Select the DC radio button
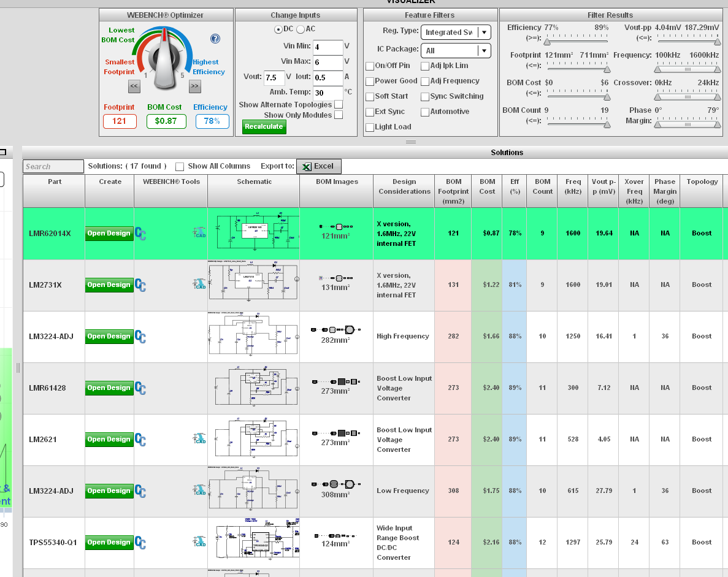The width and height of the screenshot is (728, 577). click(x=278, y=29)
